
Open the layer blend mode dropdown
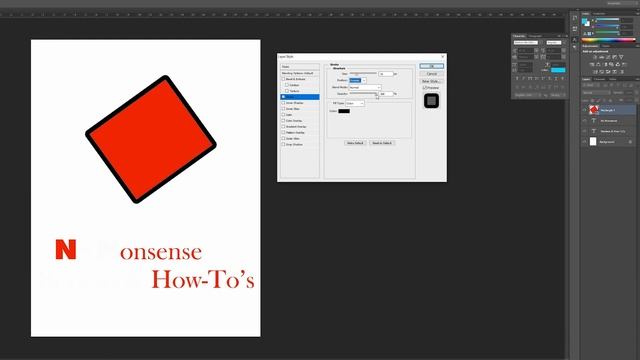click(597, 93)
